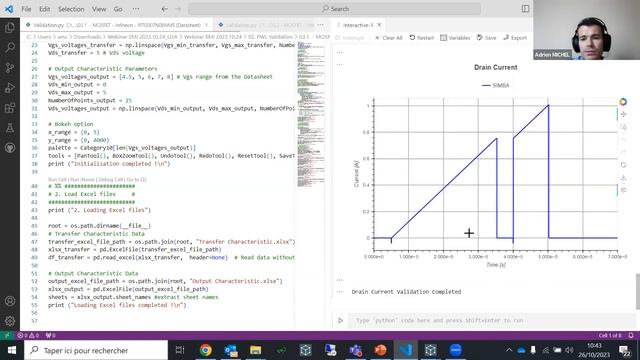Open Task View on the taskbar
Screen dimensions: 640x360
180,350
